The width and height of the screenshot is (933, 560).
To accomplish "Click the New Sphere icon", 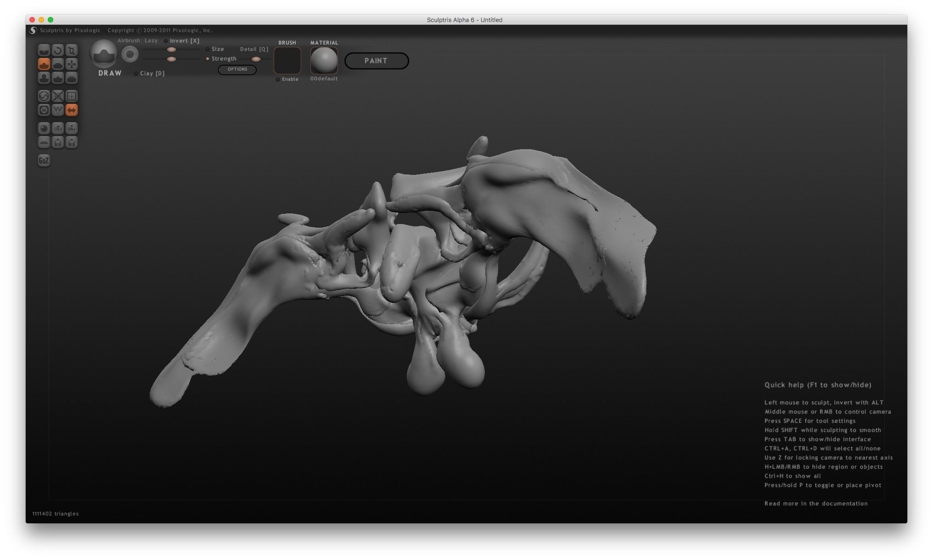I will (44, 128).
